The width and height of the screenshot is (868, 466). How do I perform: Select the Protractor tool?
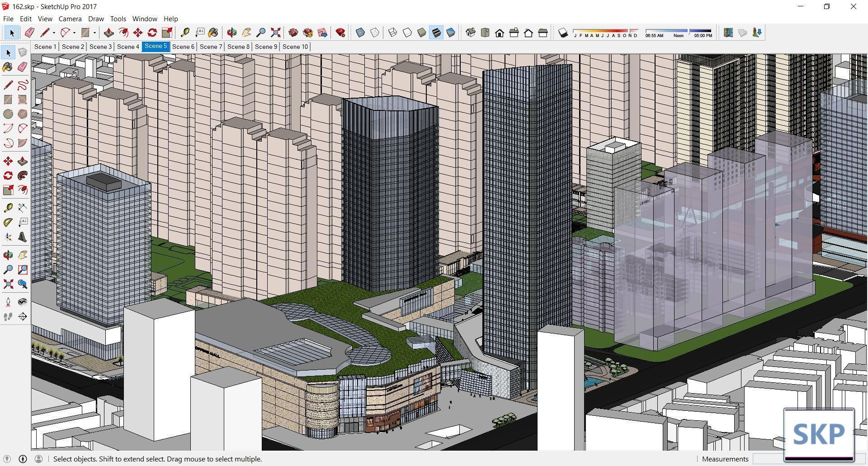pyautogui.click(x=8, y=223)
